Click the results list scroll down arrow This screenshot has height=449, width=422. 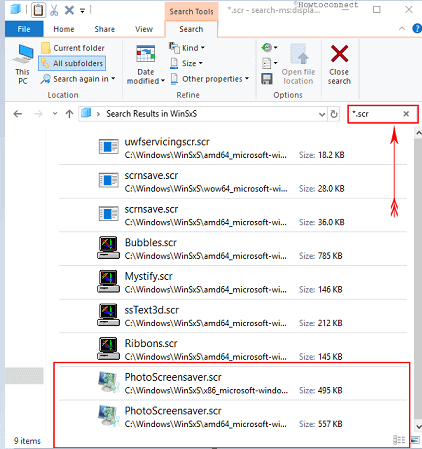click(418, 426)
